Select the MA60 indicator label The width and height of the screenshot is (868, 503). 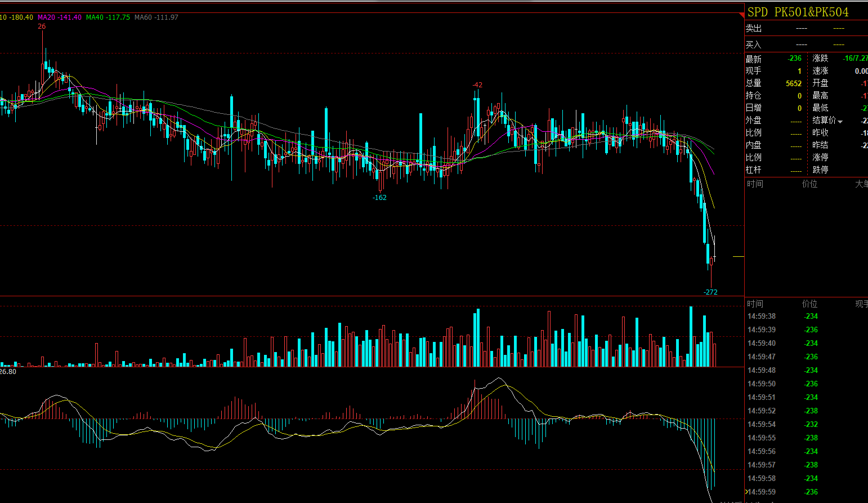(x=156, y=17)
